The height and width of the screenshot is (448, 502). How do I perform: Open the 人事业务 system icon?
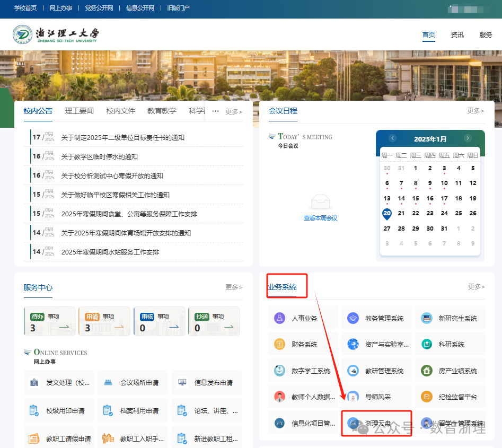click(280, 318)
